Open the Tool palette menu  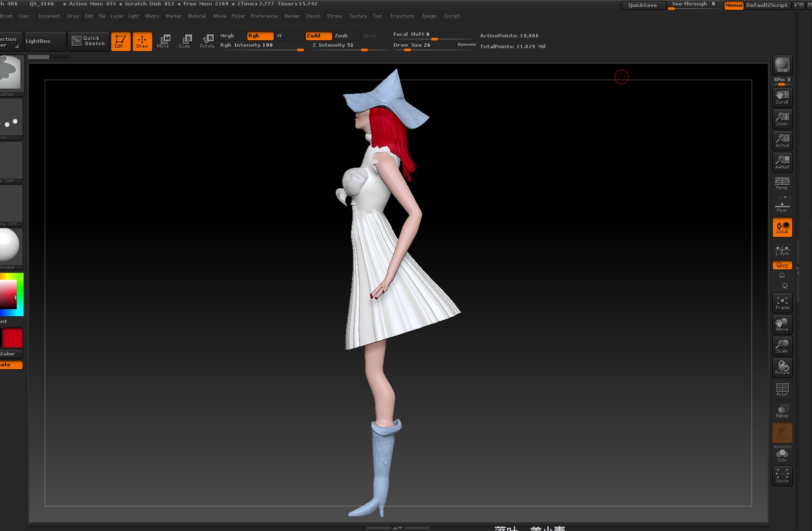[377, 16]
